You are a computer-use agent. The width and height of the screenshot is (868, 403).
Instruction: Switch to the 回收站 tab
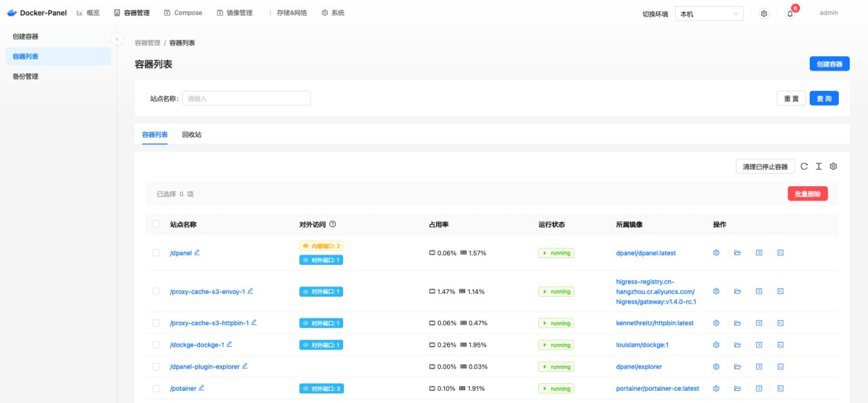(192, 135)
